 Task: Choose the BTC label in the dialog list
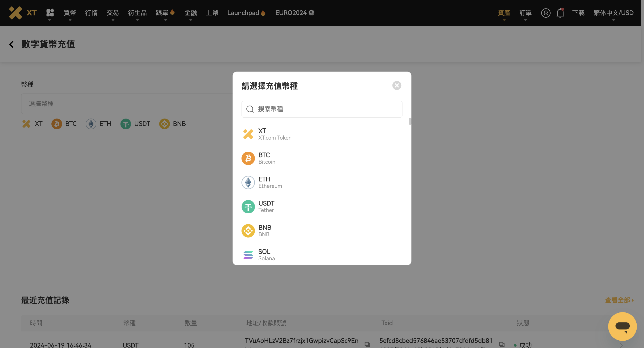pyautogui.click(x=264, y=155)
